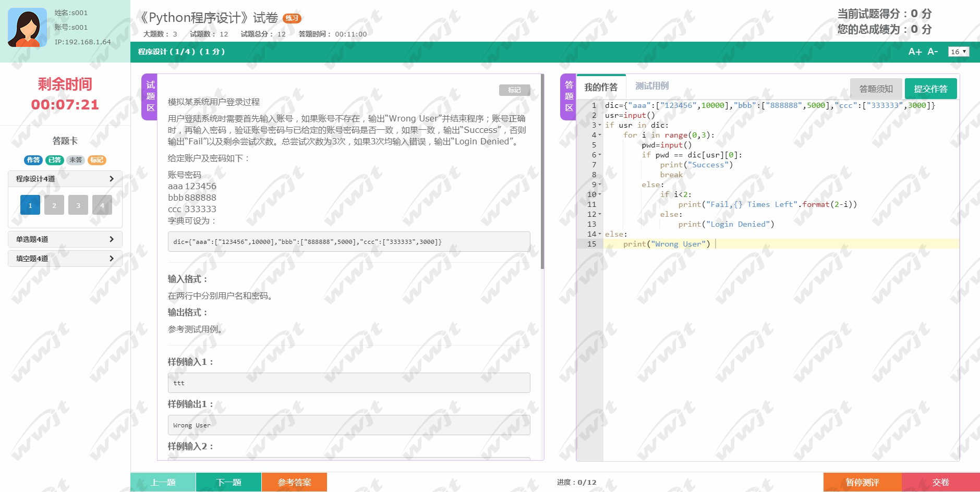Viewport: 980px width, 492px height.
Task: Click the 练习 practice badge
Action: pyautogui.click(x=292, y=18)
